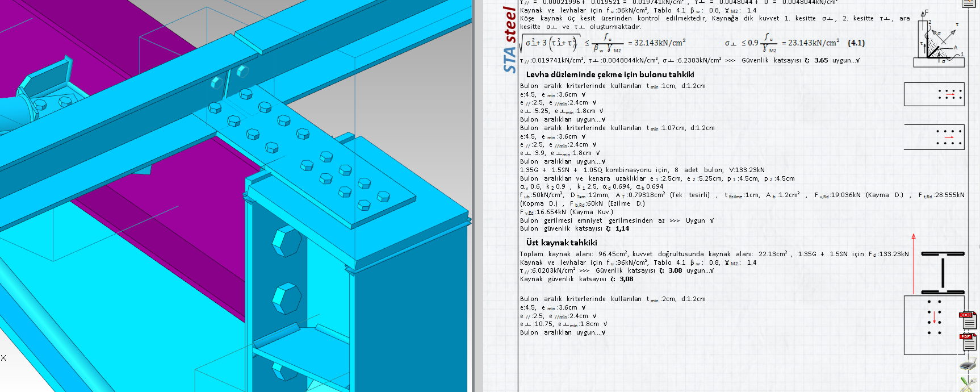The width and height of the screenshot is (980, 392).
Task: Click the equation reference (4.1)
Action: click(856, 43)
